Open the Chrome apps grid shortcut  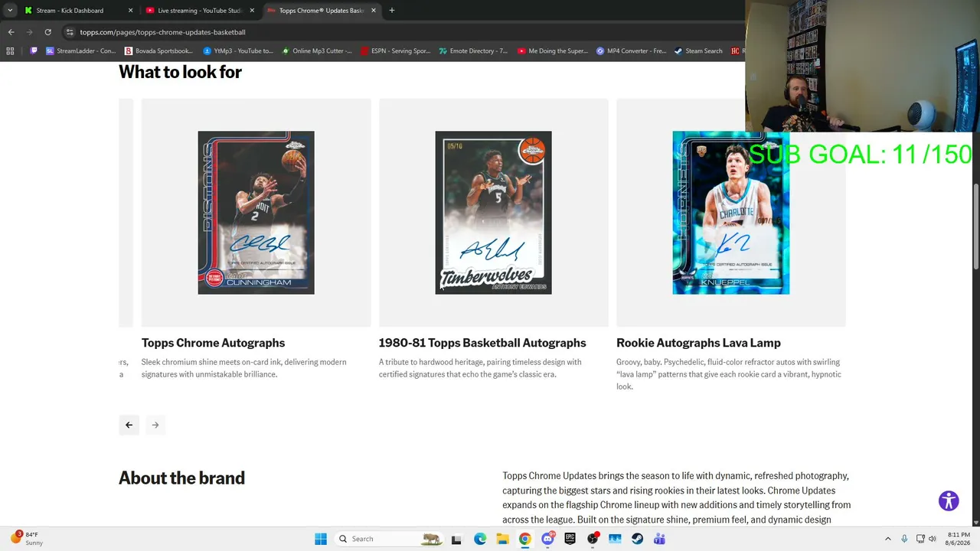[10, 51]
